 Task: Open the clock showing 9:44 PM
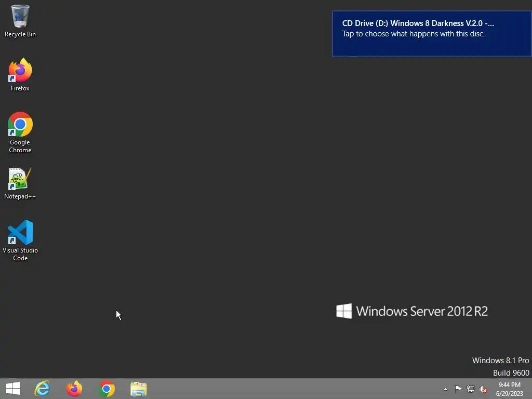pos(509,389)
